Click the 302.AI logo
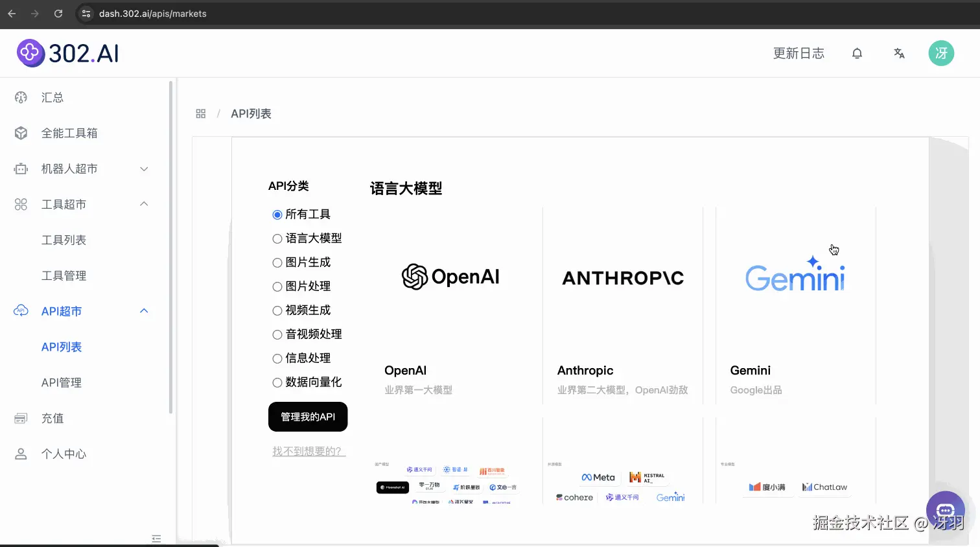This screenshot has height=547, width=980. [68, 53]
